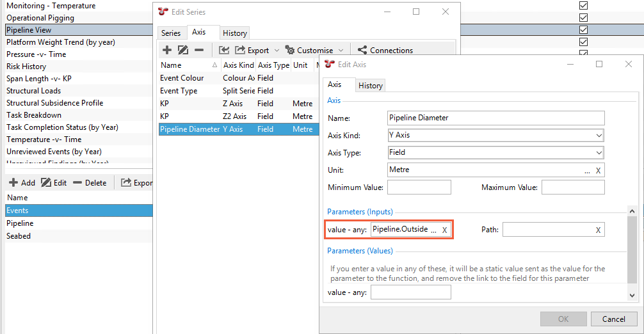Click the plus add-axis icon in Edit Series
The width and height of the screenshot is (644, 334).
click(166, 50)
